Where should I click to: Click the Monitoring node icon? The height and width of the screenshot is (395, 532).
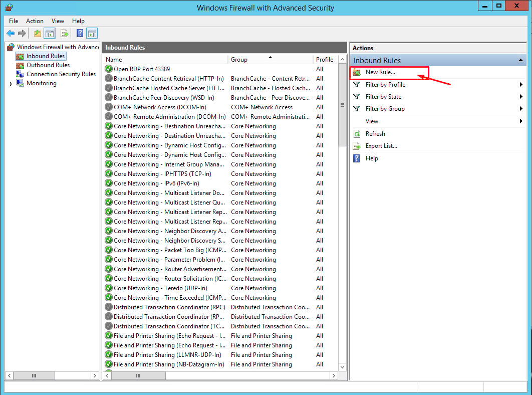pos(20,83)
